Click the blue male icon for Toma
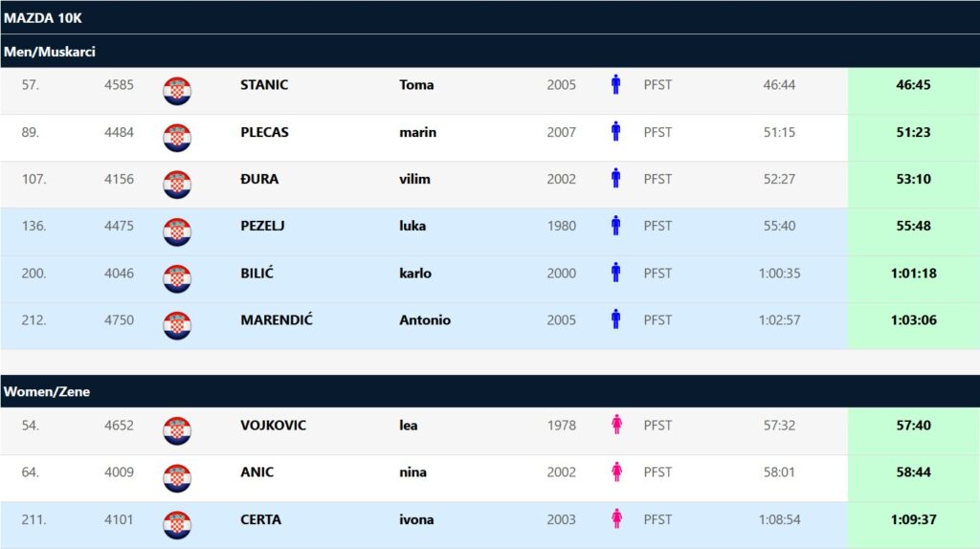Screen dimensions: 980x549 point(615,85)
